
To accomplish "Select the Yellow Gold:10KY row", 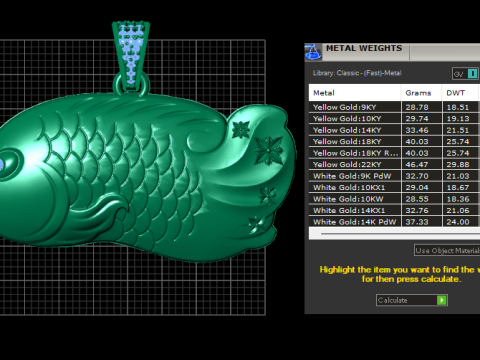I will pyautogui.click(x=395, y=119).
